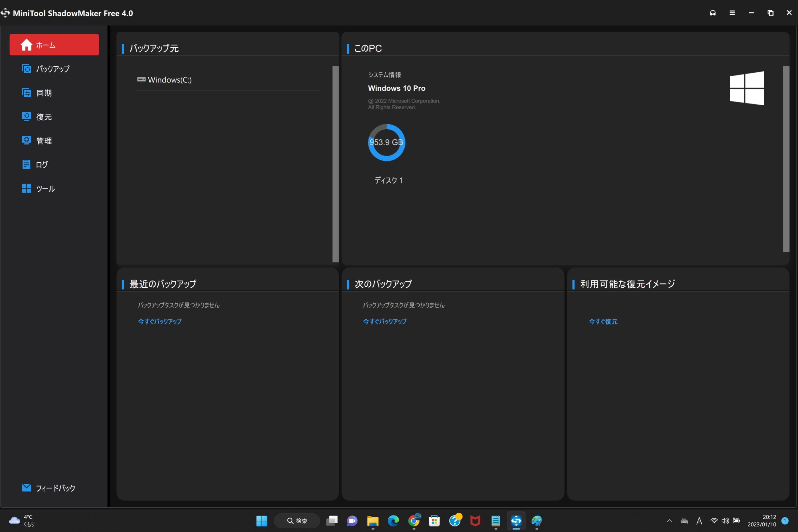The height and width of the screenshot is (532, 798).
Task: Click the notification count badge
Action: 785,520
